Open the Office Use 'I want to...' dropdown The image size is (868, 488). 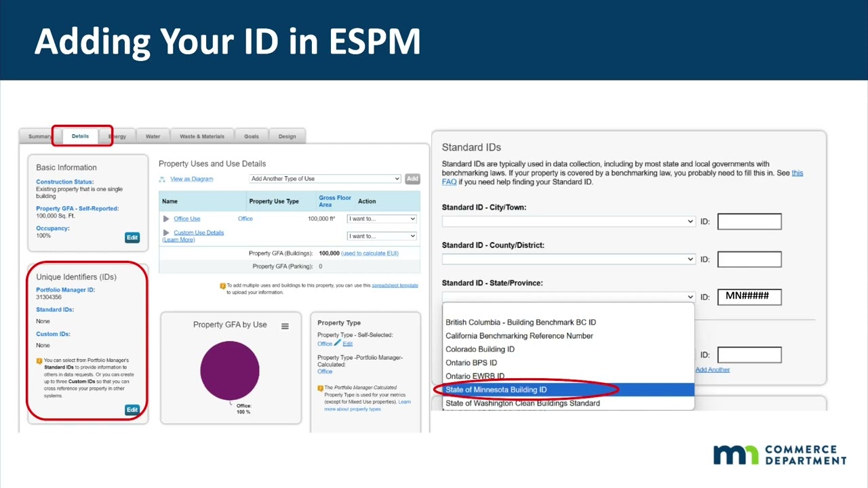pyautogui.click(x=382, y=219)
